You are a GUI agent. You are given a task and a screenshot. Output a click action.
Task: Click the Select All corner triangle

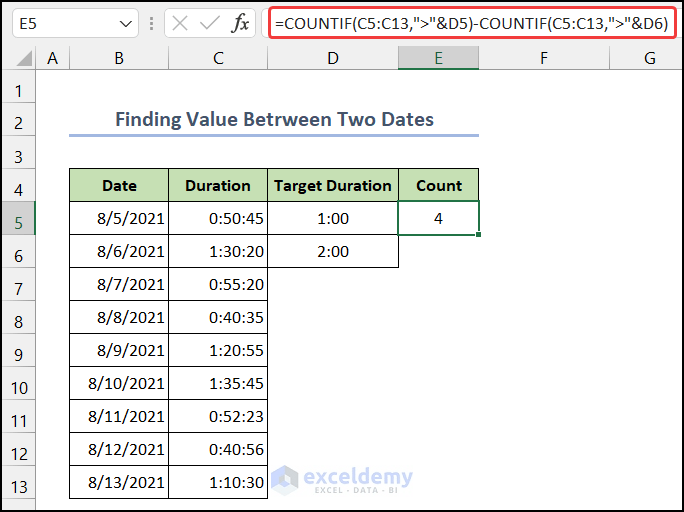(x=24, y=58)
